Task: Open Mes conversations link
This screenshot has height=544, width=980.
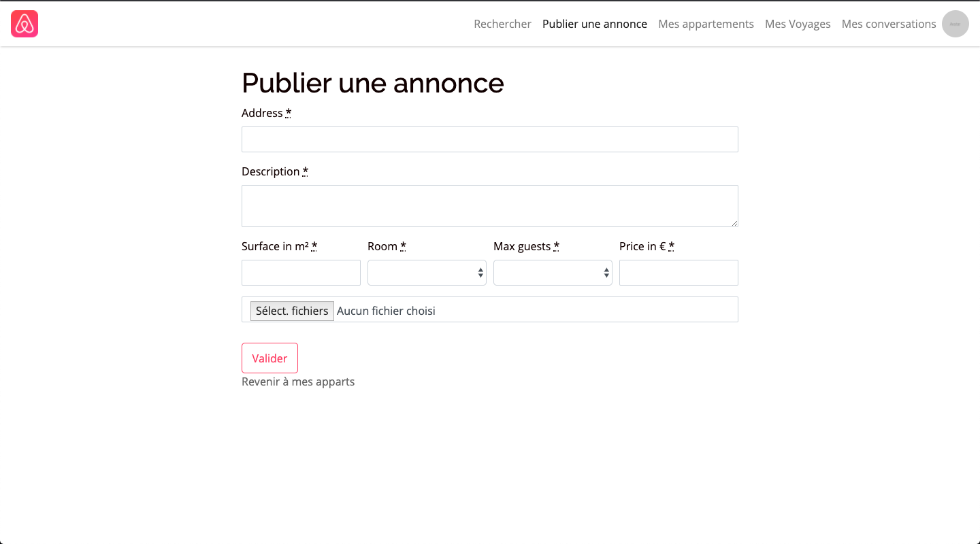Action: tap(889, 24)
